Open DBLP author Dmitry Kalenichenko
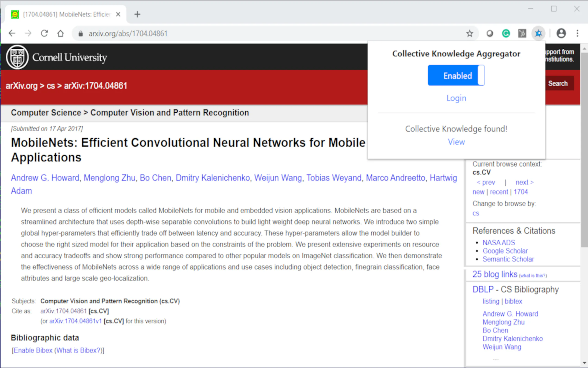588x368 pixels. point(513,339)
